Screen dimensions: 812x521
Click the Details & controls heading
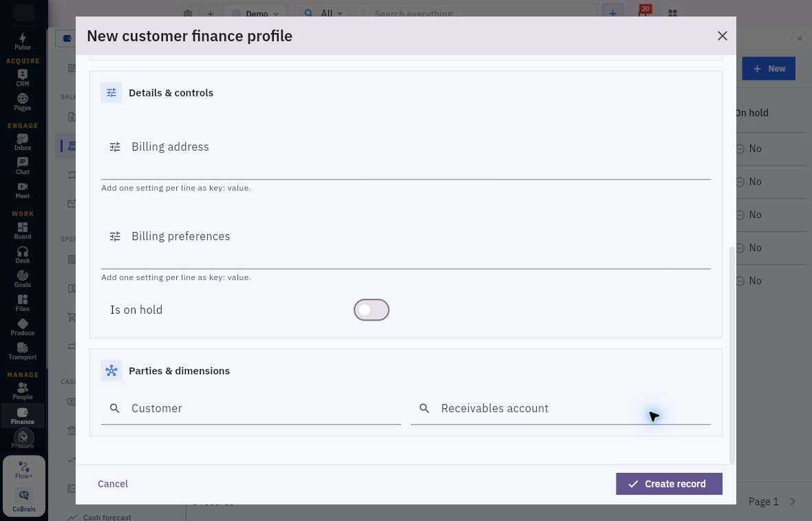coord(171,93)
